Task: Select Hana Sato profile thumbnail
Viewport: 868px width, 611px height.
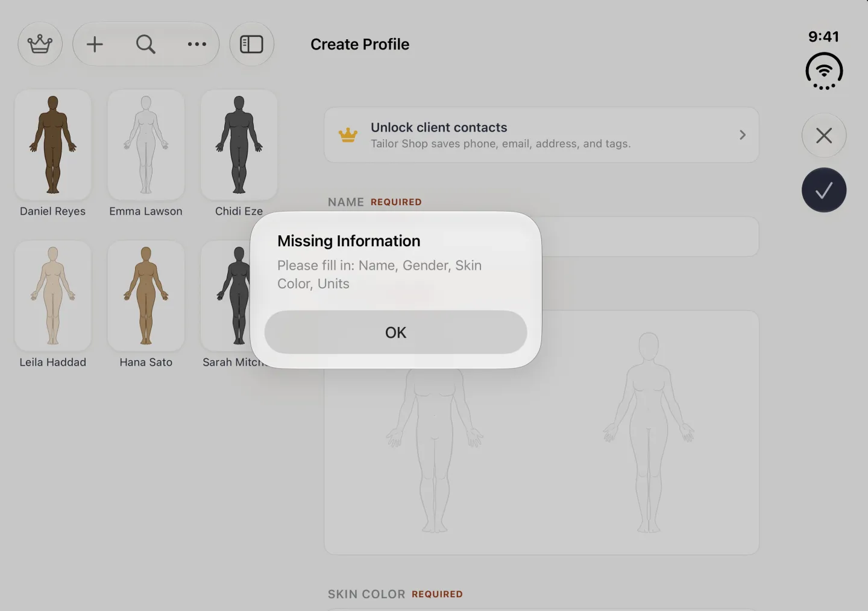Action: click(146, 296)
